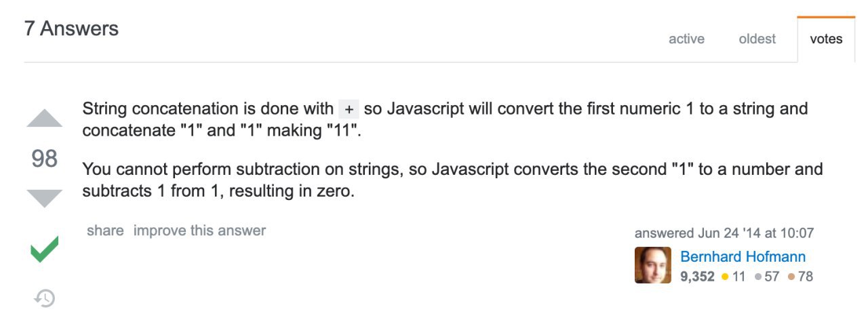The width and height of the screenshot is (868, 320).
Task: Click the 9,352 reputation score
Action: pyautogui.click(x=697, y=277)
